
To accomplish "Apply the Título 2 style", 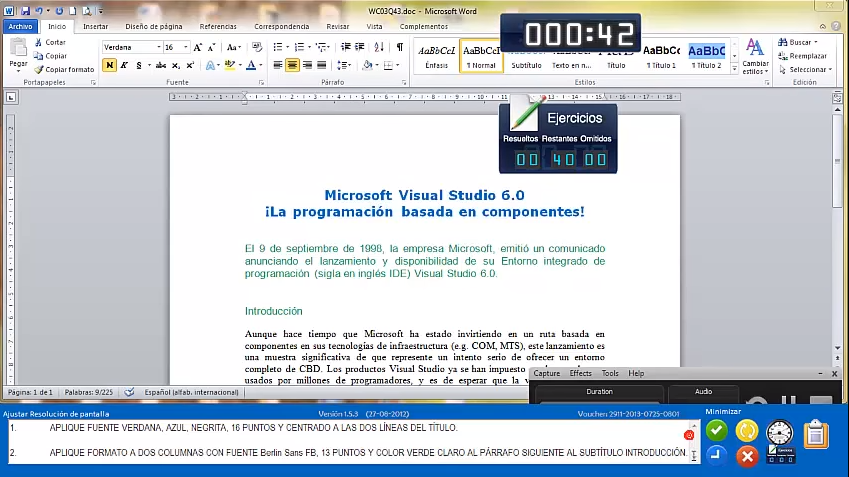I will coord(707,56).
